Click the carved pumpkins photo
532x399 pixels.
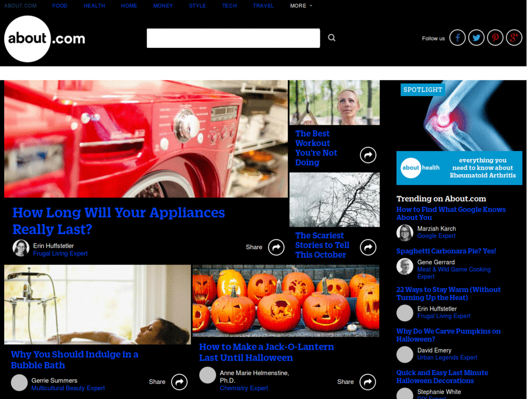[x=286, y=301]
